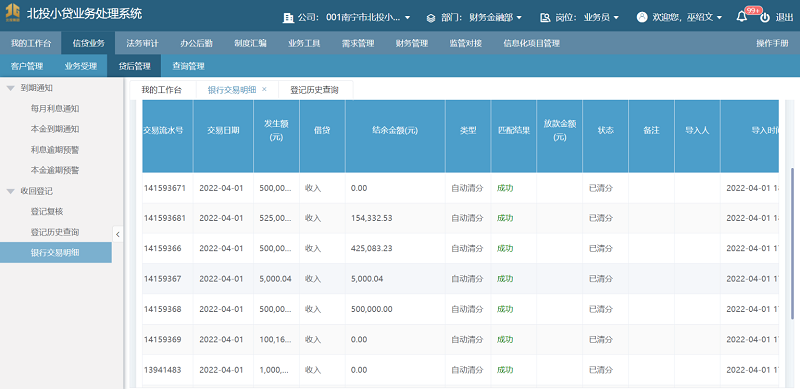The width and height of the screenshot is (800, 389).
Task: Click the 岗位 position icon
Action: (545, 17)
